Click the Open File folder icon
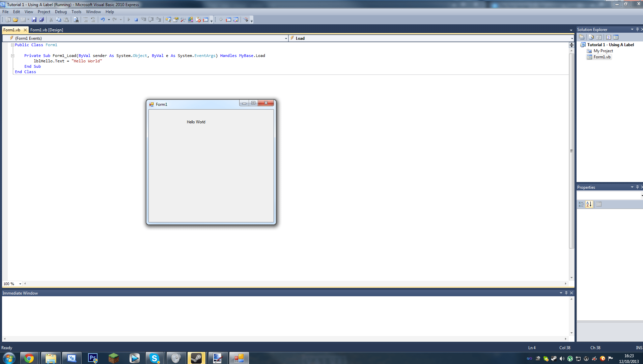The width and height of the screenshot is (643, 364). coord(16,20)
